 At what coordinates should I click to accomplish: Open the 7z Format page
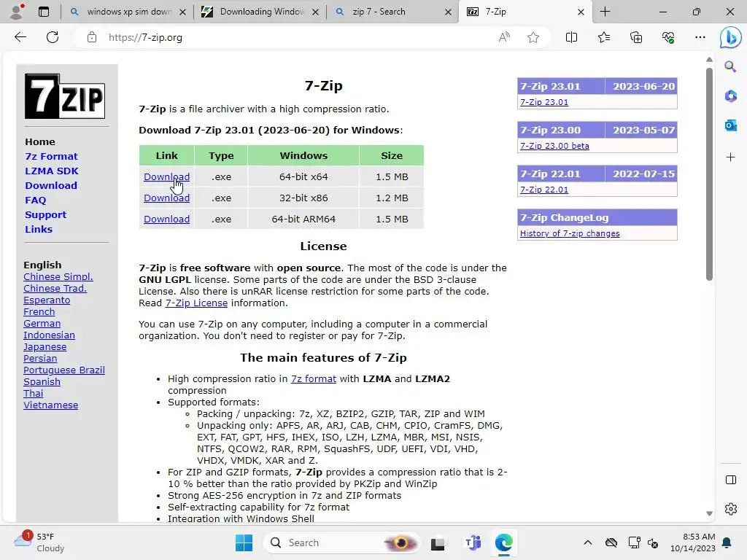tap(51, 156)
